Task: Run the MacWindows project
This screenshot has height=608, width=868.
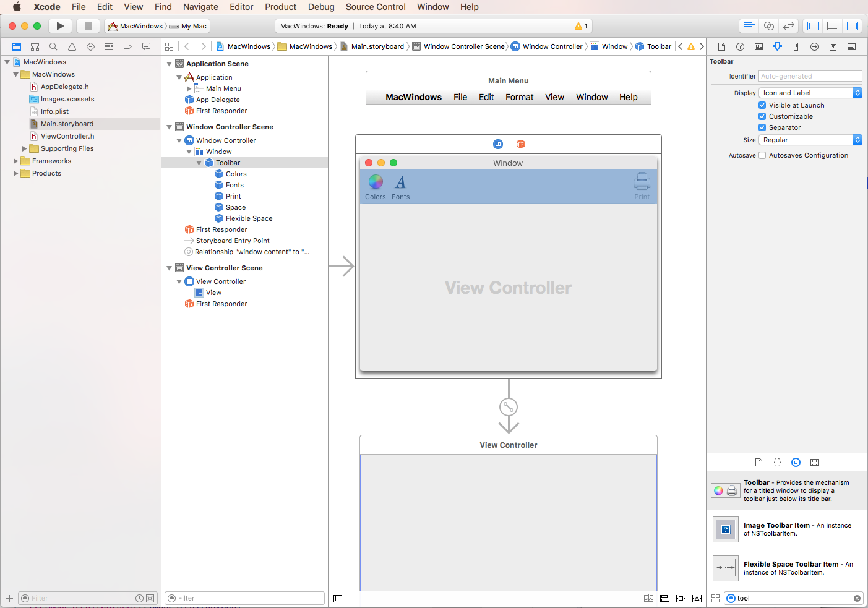Action: (60, 25)
